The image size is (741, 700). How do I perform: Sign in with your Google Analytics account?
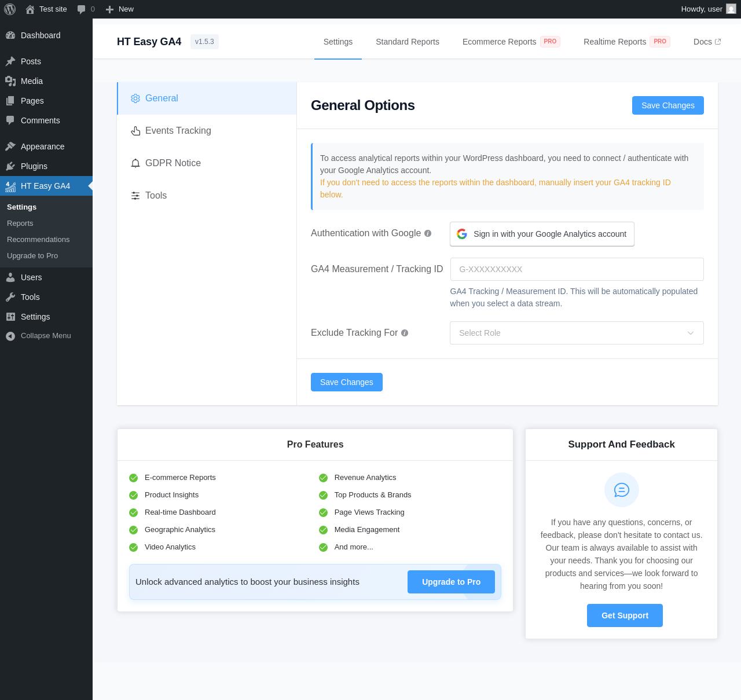542,234
